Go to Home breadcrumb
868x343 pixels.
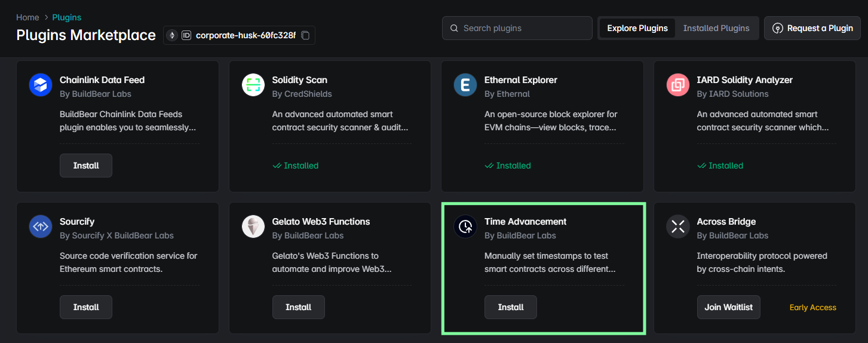point(27,17)
